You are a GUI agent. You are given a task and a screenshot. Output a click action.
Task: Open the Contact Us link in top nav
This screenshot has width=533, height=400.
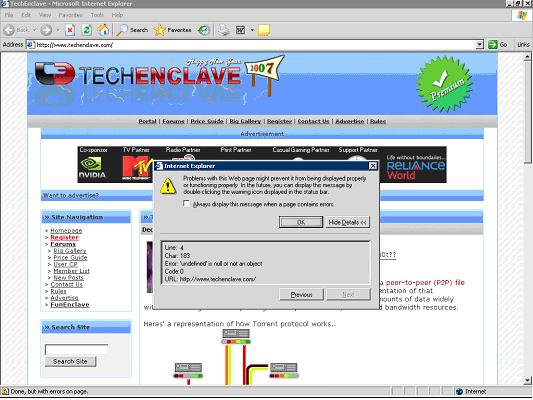313,121
